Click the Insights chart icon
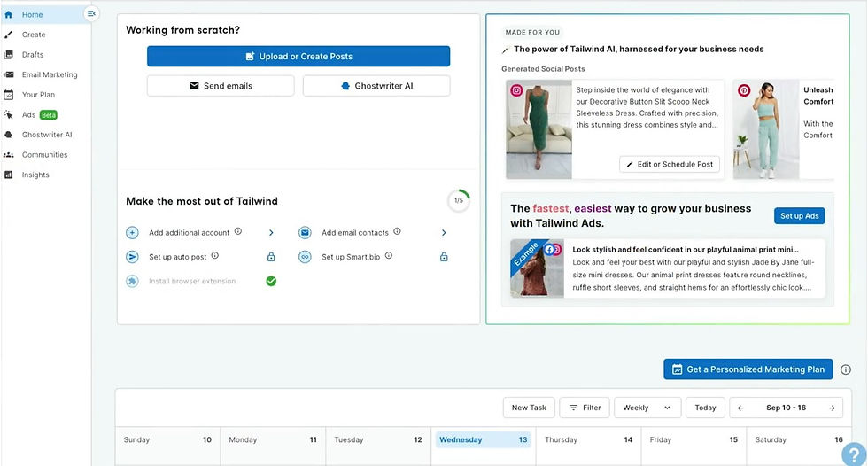868x466 pixels. pyautogui.click(x=8, y=175)
